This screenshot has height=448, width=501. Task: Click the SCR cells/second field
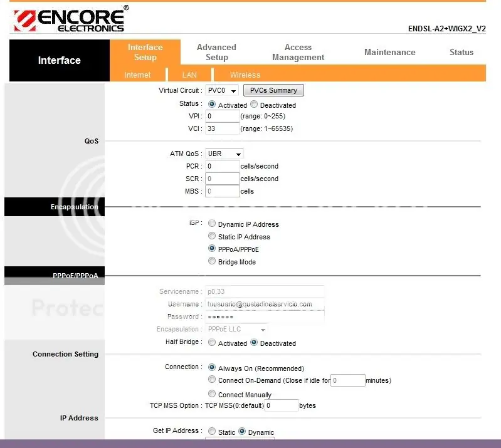tap(223, 179)
